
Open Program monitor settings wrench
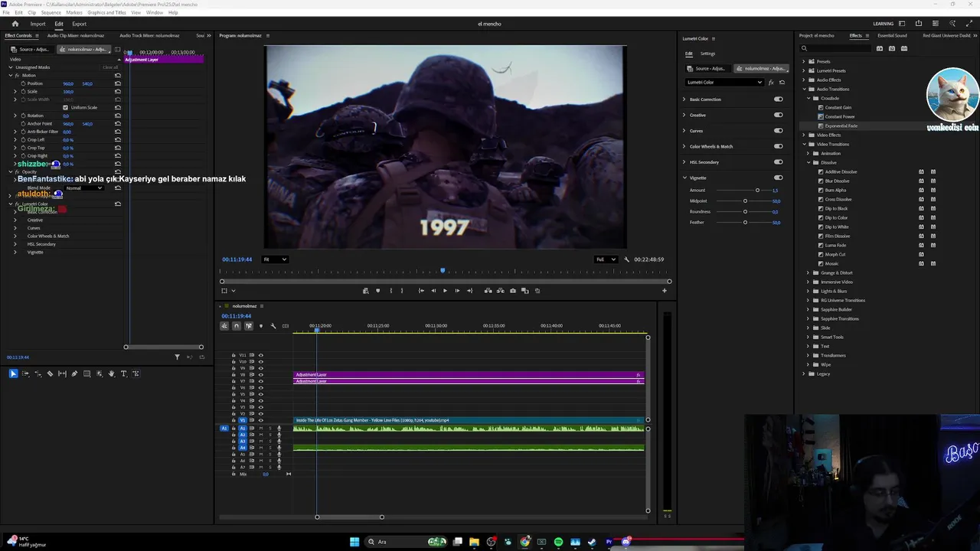(627, 259)
